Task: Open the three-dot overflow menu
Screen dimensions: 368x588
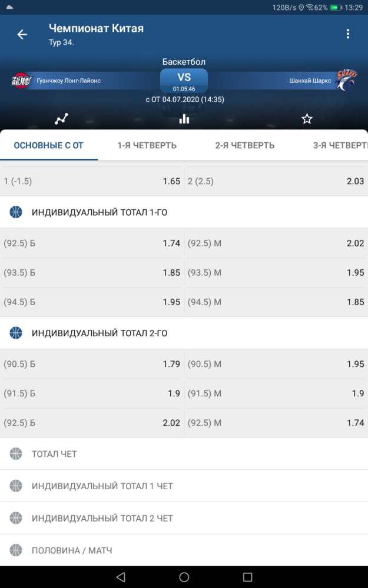Action: click(x=348, y=34)
